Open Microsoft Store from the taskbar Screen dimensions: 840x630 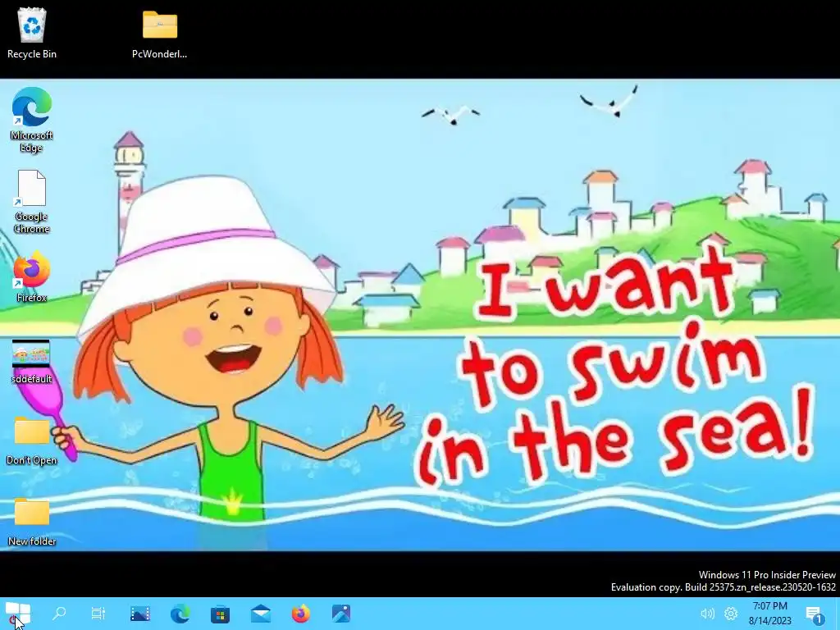[x=220, y=614]
